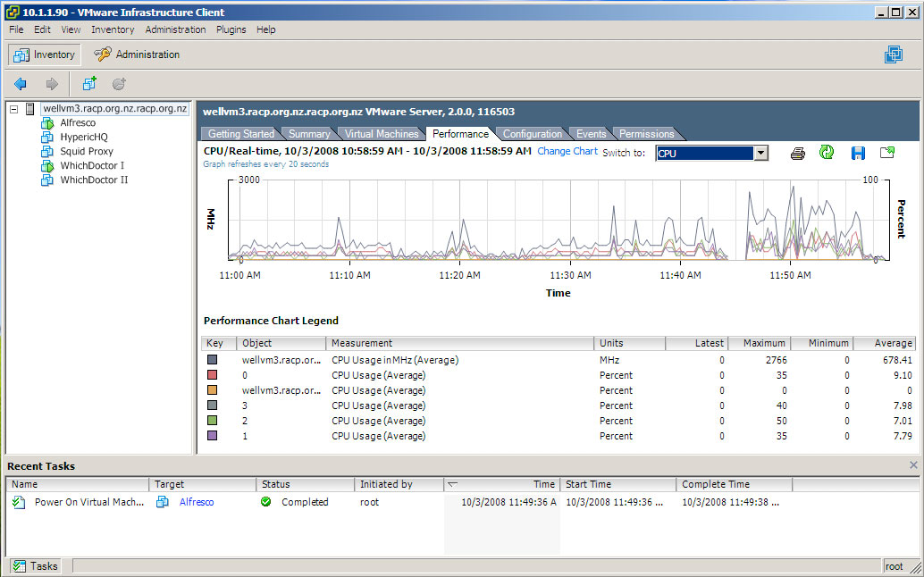Image resolution: width=924 pixels, height=577 pixels.
Task: Sort legend by the Average column header
Action: pos(885,343)
